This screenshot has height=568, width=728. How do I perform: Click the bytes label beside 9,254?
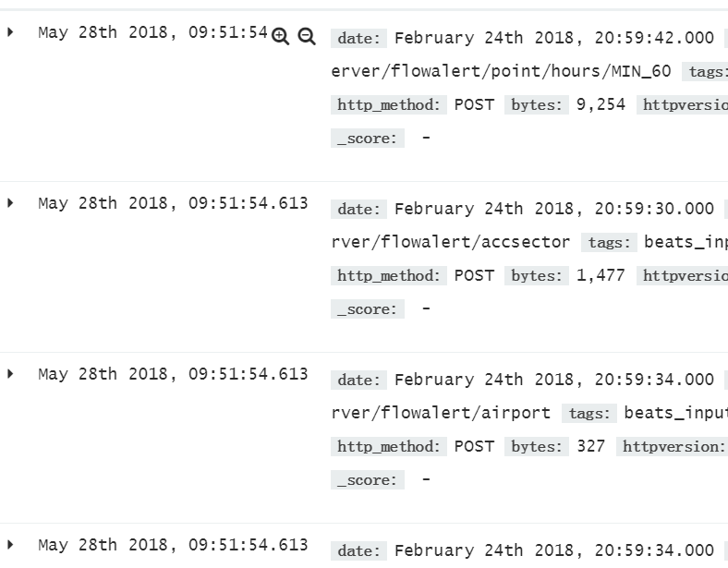coord(537,105)
